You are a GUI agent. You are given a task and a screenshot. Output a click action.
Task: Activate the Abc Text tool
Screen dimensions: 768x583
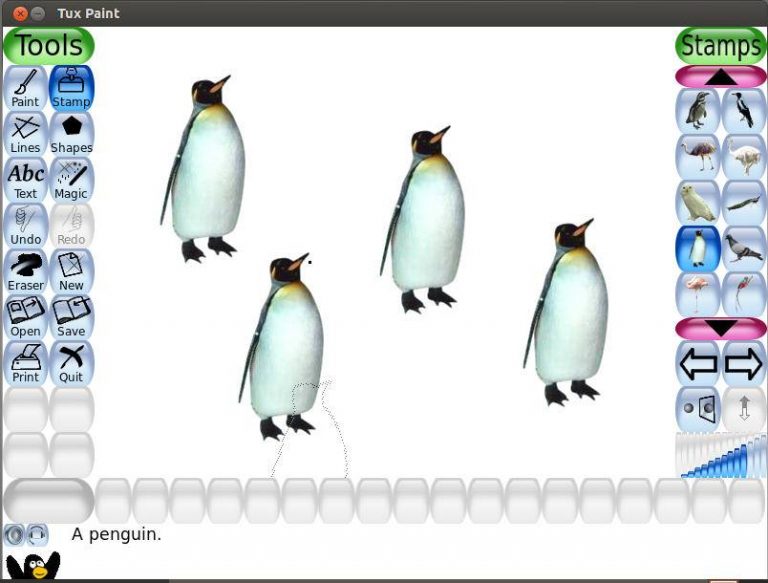pos(25,180)
